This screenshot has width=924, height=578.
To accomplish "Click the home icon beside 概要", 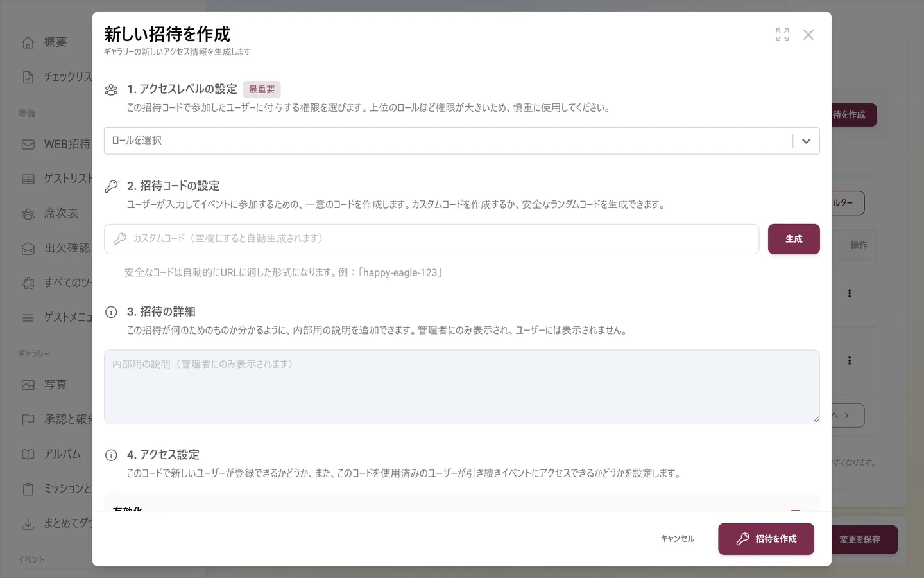I will point(28,42).
